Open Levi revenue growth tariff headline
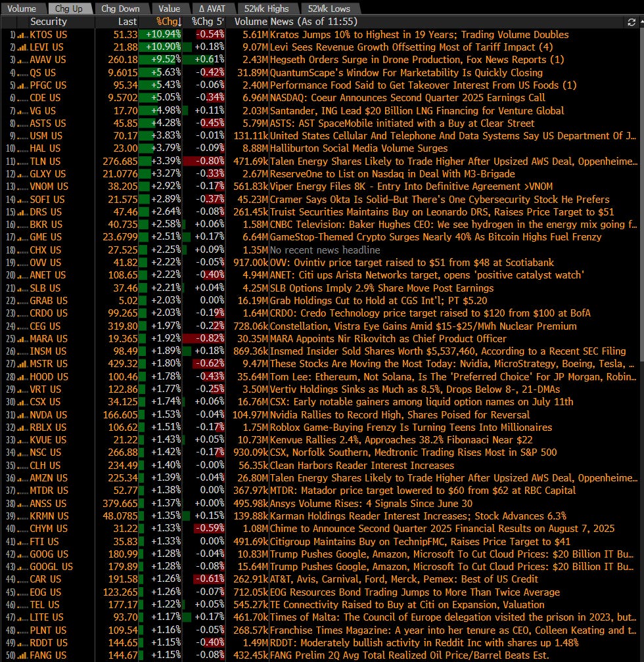644x662 pixels. tap(411, 47)
